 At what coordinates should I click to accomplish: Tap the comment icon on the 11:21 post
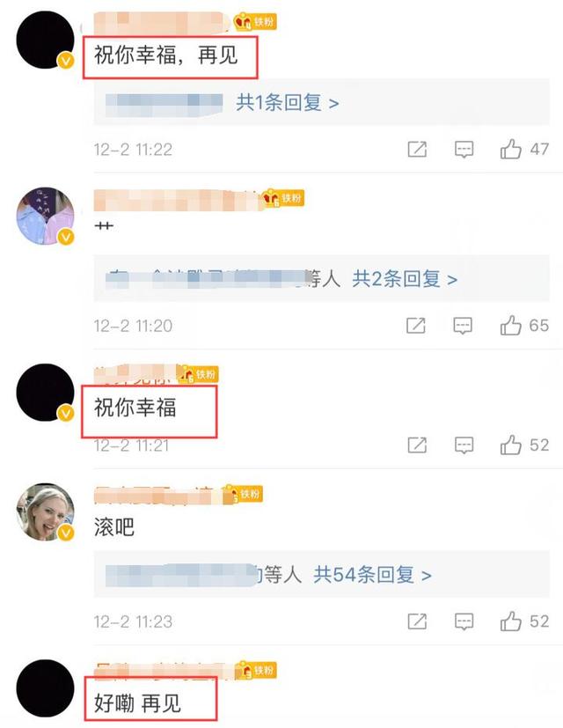[464, 445]
